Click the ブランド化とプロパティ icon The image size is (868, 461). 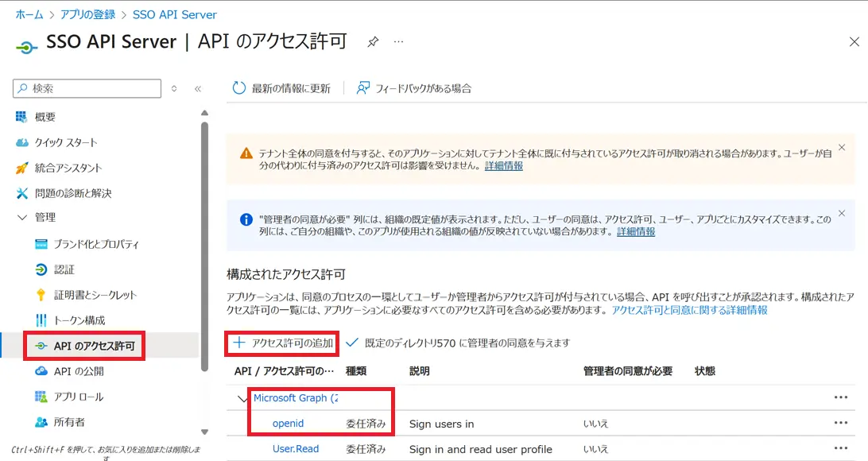[x=41, y=244]
